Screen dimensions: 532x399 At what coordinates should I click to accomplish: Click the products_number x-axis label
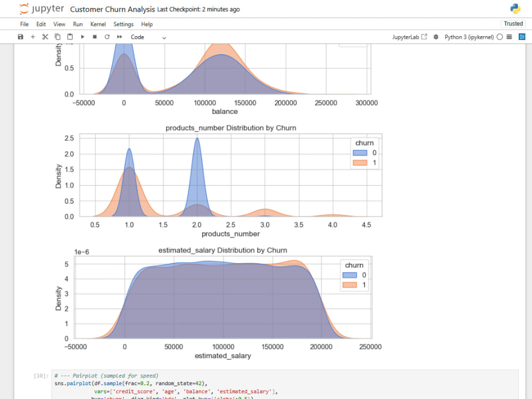click(x=231, y=234)
